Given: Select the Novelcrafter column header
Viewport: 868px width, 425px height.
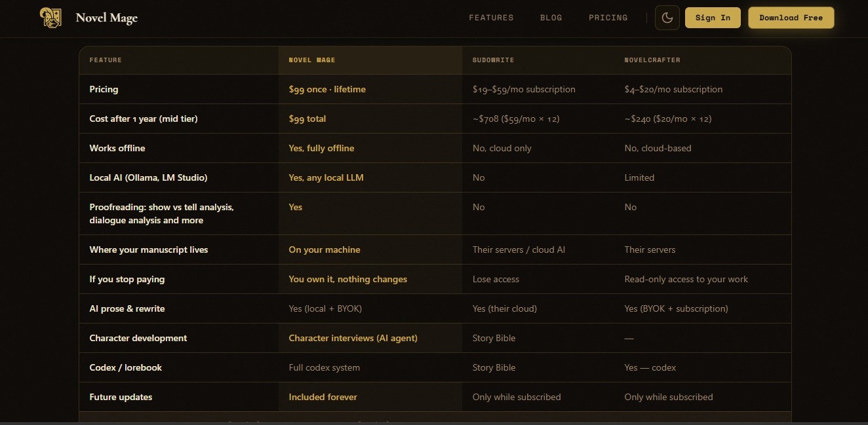Looking at the screenshot, I should coord(652,60).
